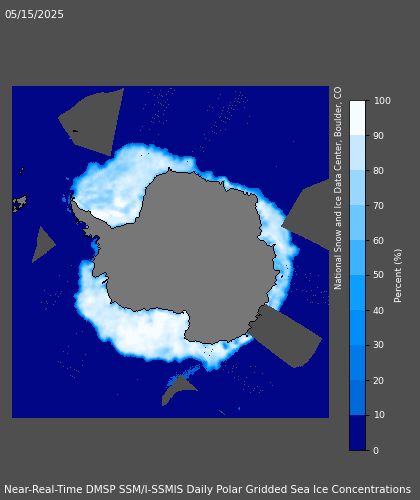Click the 50 tick label on colorbar

tap(378, 275)
